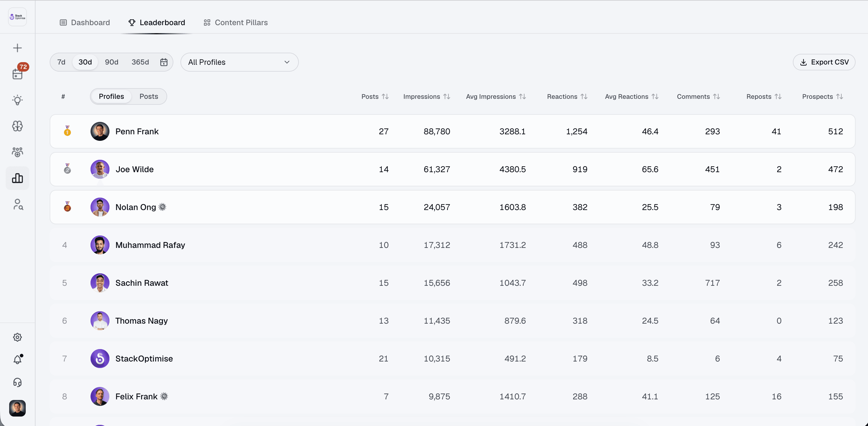Sort by Avg Reactions column arrows

(655, 97)
